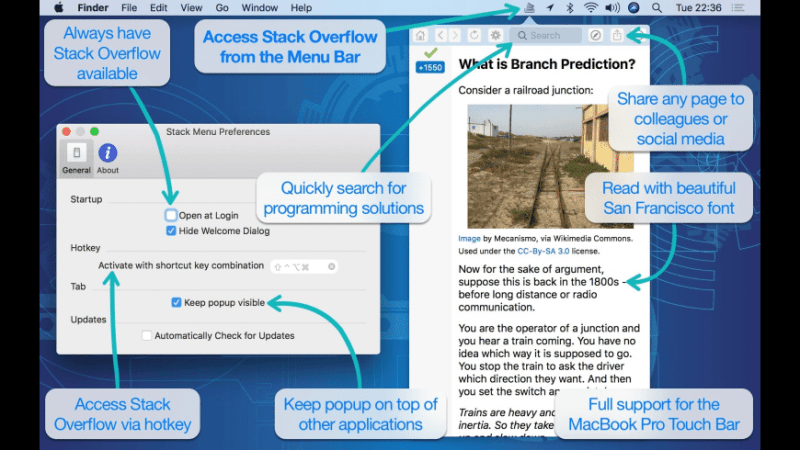Uncheck Keep popup visible
This screenshot has width=800, height=450.
pyautogui.click(x=176, y=303)
